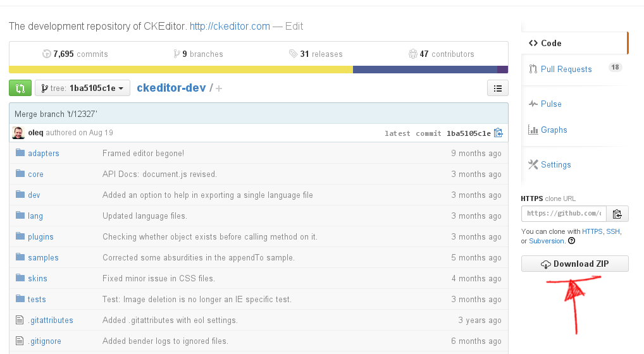
Task: Open the samples folder
Action: [x=43, y=258]
